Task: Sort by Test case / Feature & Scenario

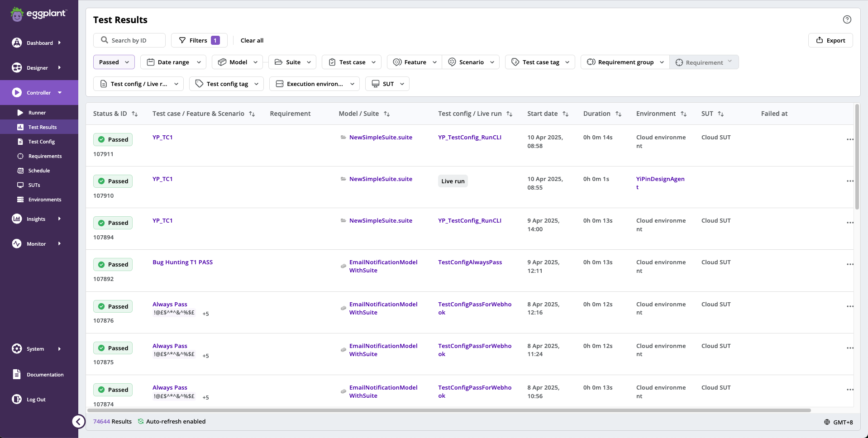Action: tap(252, 114)
